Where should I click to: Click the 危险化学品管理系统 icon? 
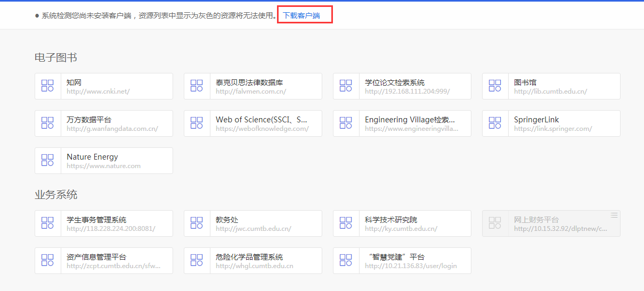click(x=197, y=261)
